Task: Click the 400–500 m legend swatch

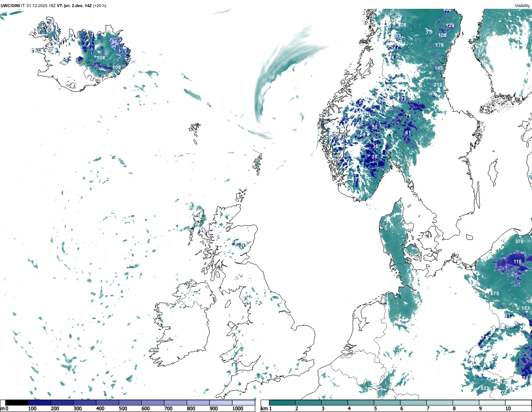Action: tap(107, 402)
